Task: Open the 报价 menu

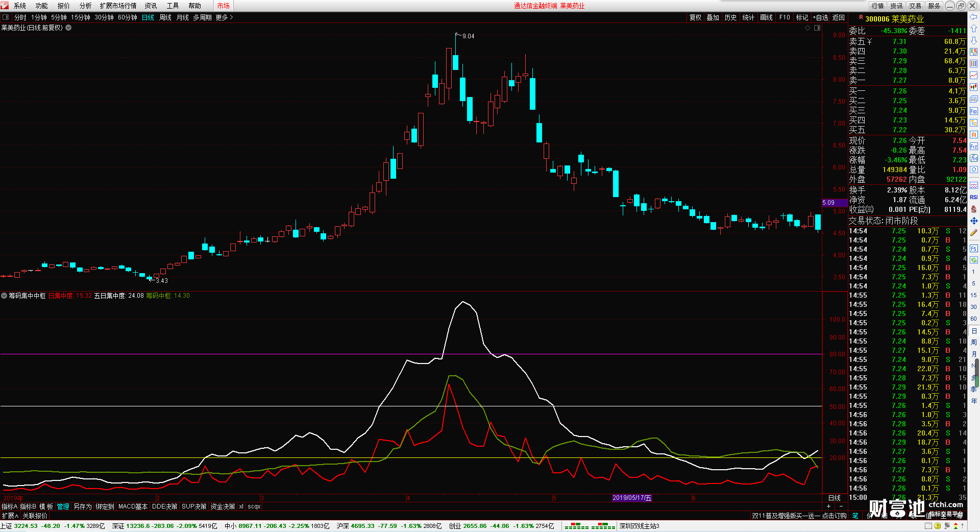Action: coord(64,6)
